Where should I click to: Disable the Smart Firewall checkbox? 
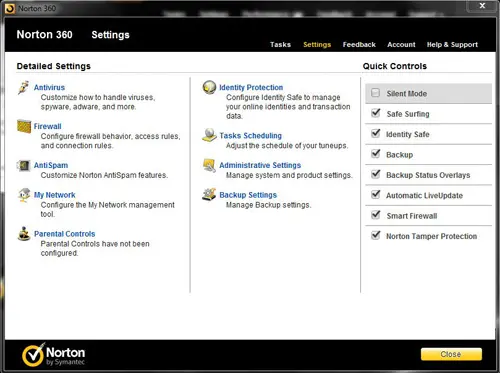coord(376,215)
